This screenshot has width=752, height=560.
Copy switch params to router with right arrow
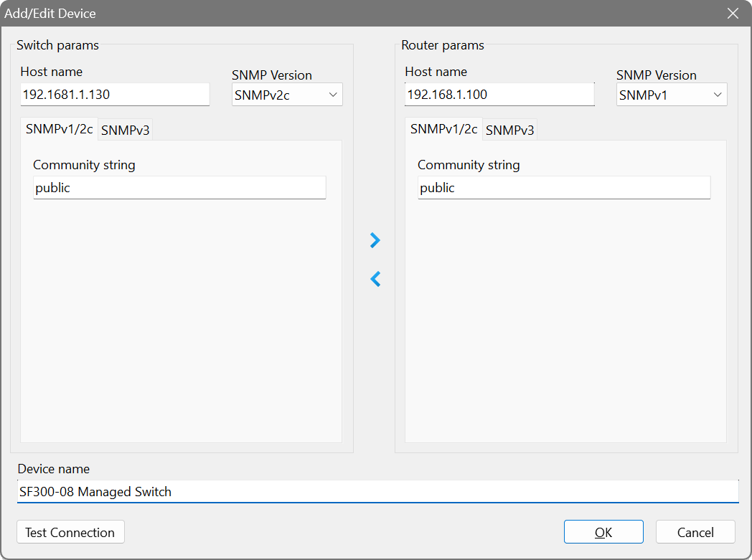point(375,240)
